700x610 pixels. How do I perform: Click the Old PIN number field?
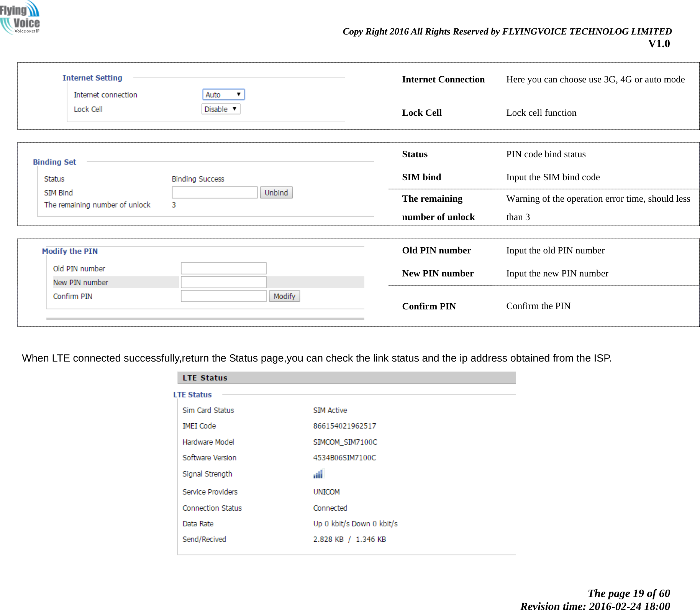tap(223, 268)
